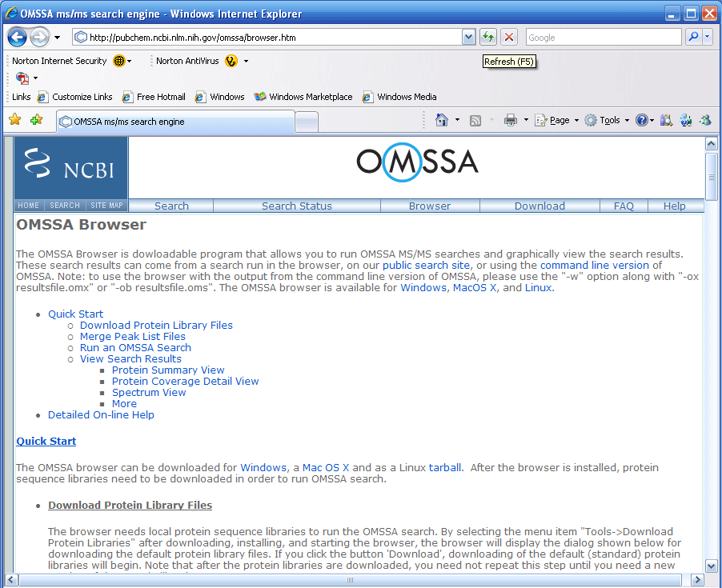Open the Windows Marketplace link
The height and width of the screenshot is (588, 722).
tap(303, 97)
